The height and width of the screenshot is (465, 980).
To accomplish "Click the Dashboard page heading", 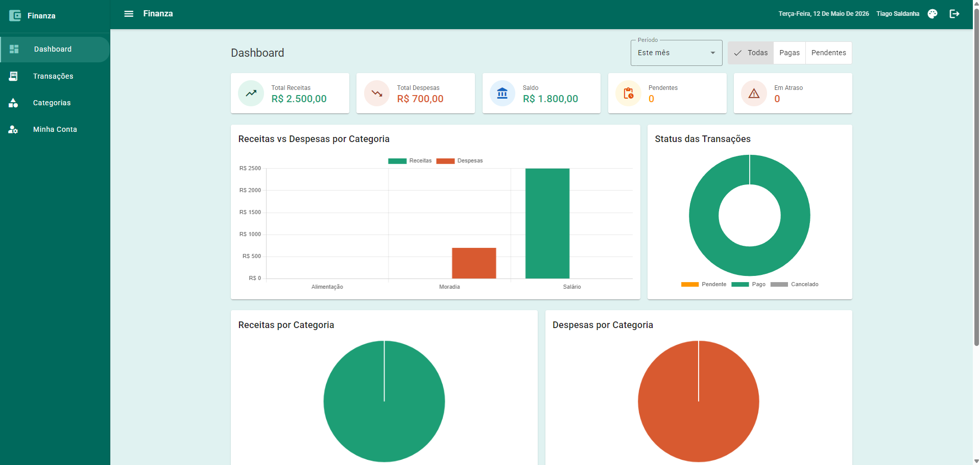I will point(257,53).
